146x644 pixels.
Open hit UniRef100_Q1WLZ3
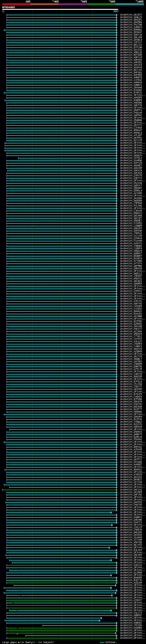point(131,17)
